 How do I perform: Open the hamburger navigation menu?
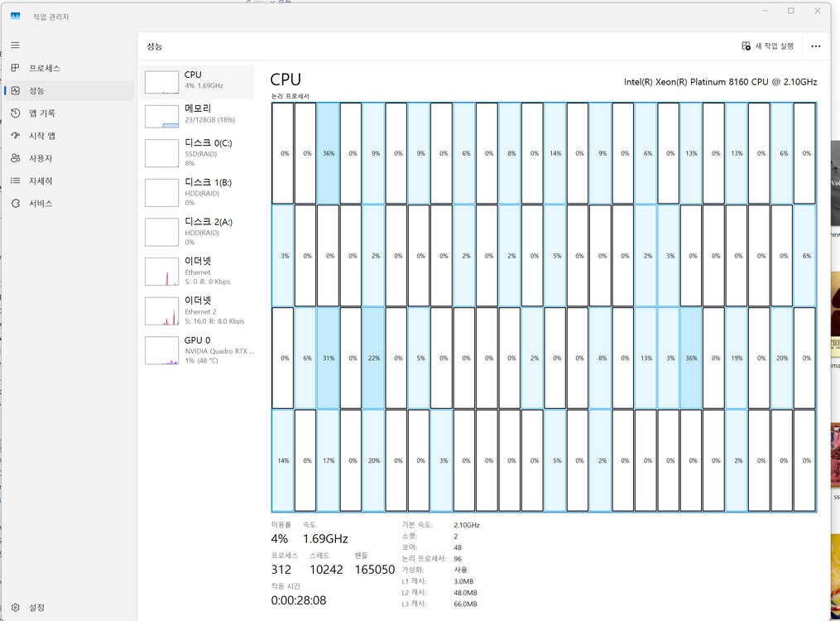coord(15,46)
